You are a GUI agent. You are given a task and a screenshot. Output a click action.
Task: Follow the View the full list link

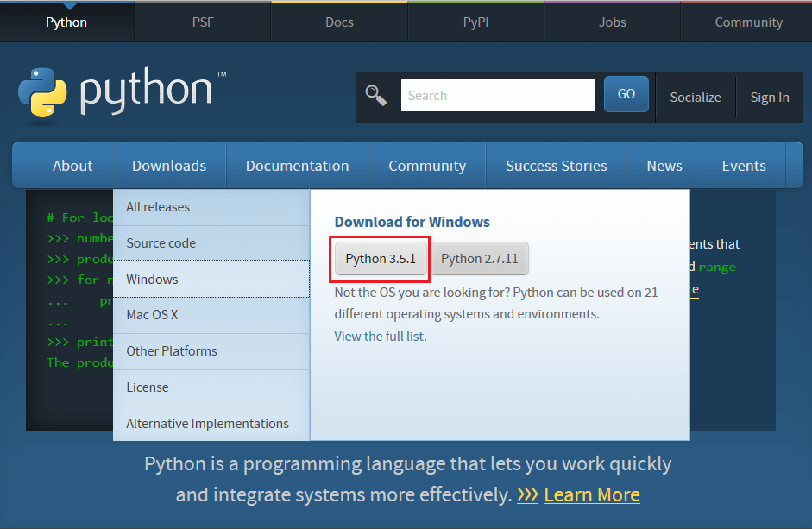tap(379, 337)
